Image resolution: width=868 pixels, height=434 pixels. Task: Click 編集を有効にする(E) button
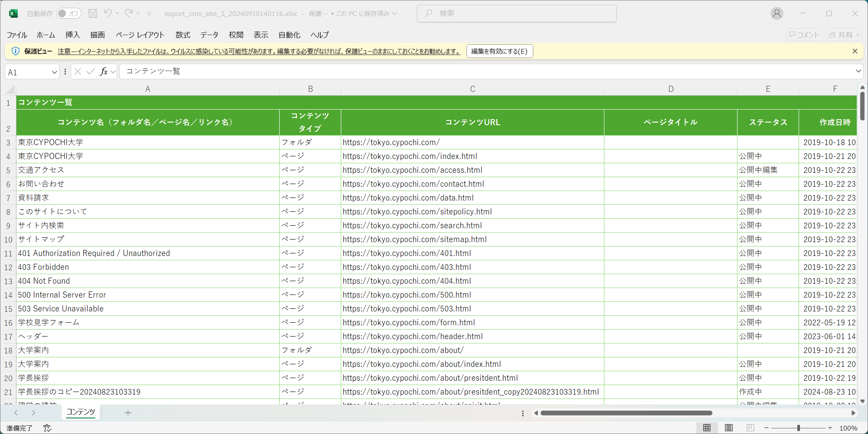(499, 51)
